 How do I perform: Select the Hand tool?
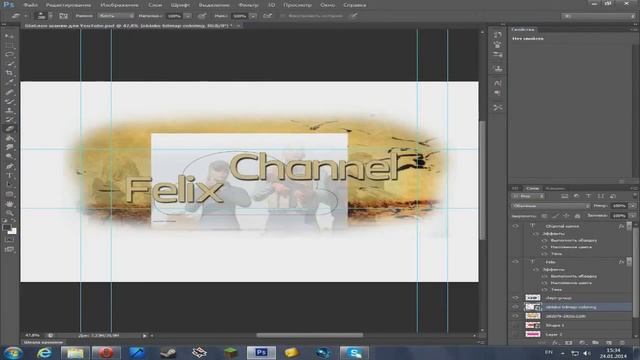[x=9, y=203]
